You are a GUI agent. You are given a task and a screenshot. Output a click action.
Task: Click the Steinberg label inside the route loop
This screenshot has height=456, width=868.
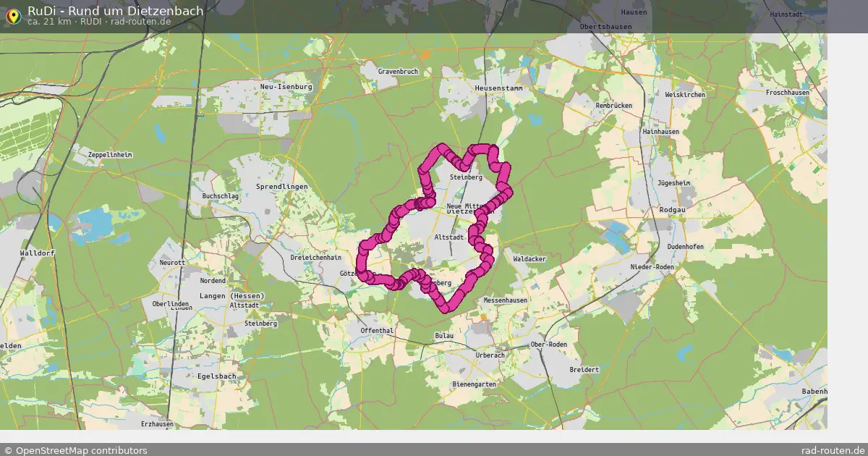(466, 177)
